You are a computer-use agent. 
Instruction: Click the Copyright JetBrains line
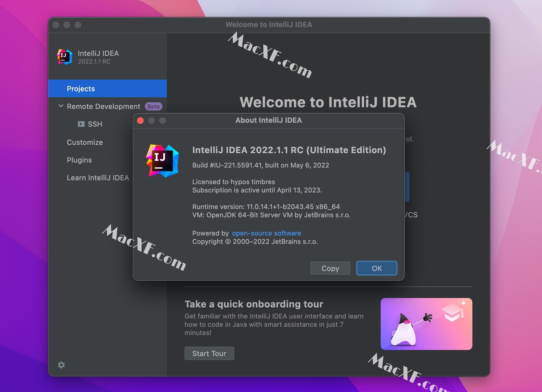pos(255,241)
